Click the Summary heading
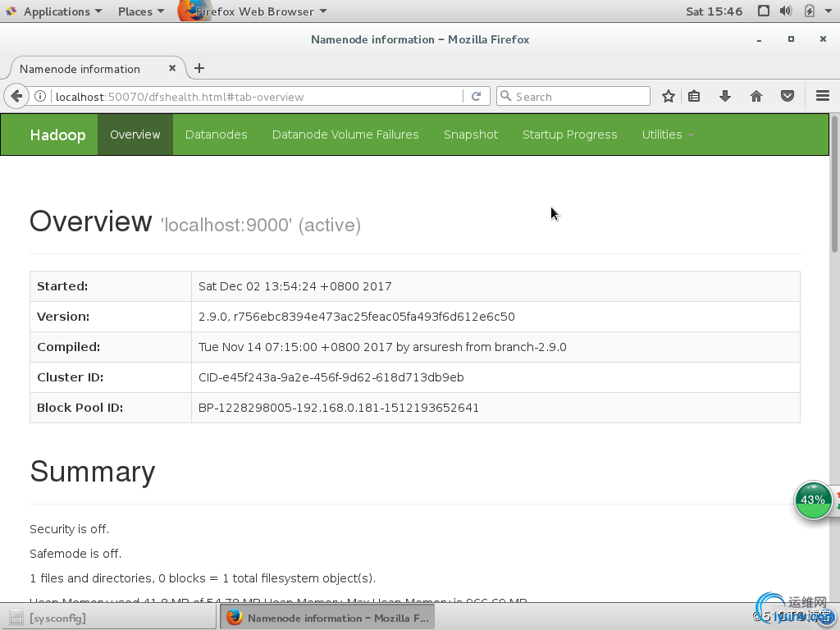This screenshot has height=630, width=840. 92,472
